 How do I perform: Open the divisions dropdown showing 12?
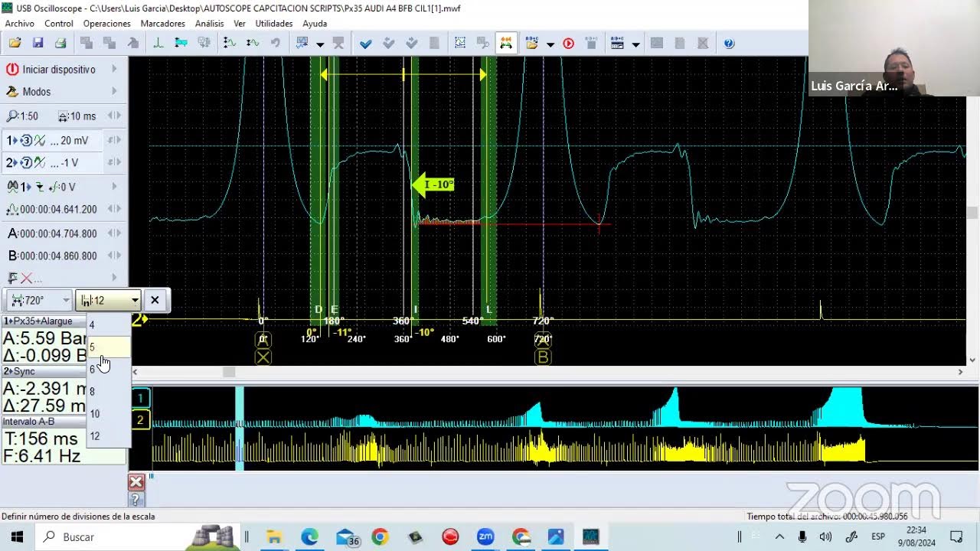108,300
